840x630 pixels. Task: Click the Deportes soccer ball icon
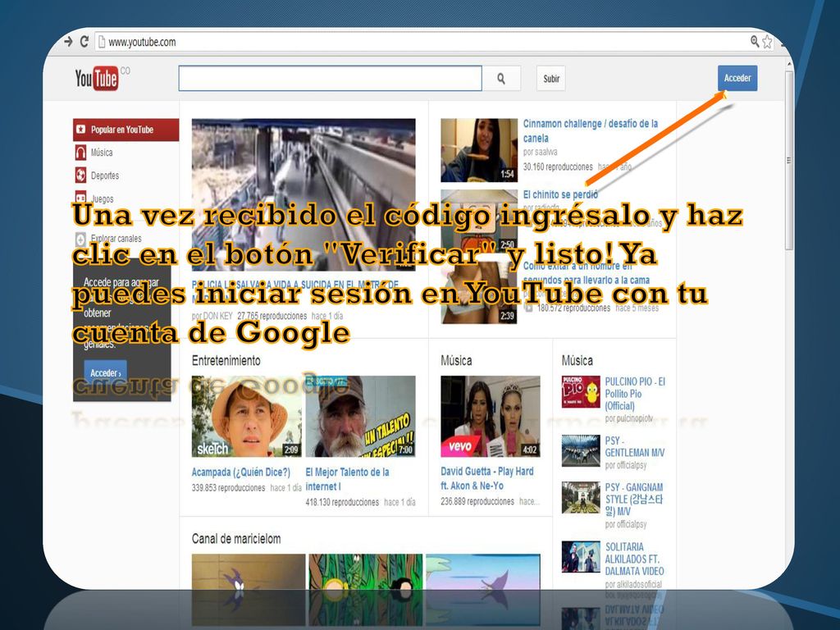pyautogui.click(x=80, y=176)
